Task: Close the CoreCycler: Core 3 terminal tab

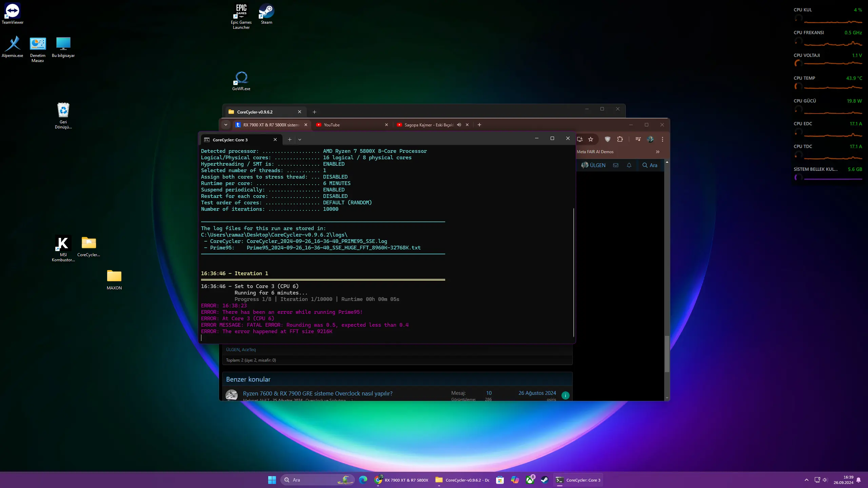Action: pos(275,140)
